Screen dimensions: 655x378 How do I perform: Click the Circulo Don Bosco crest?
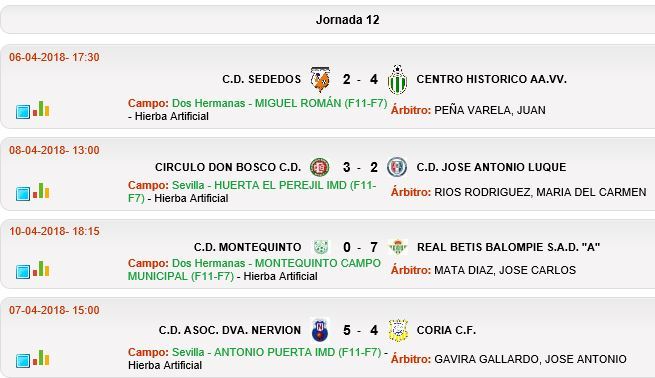coord(320,167)
